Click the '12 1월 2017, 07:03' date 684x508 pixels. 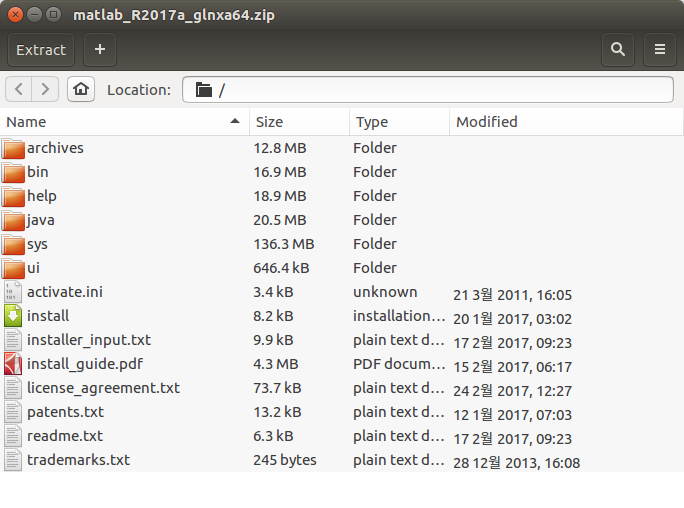pos(513,415)
